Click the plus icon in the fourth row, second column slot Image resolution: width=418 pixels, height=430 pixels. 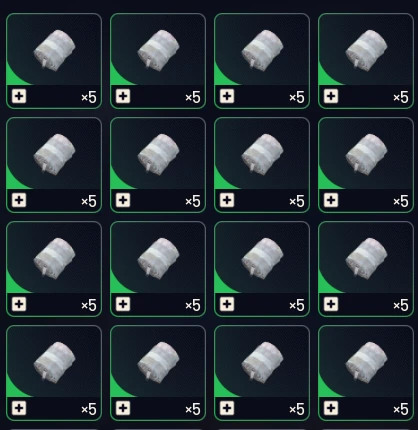[123, 408]
